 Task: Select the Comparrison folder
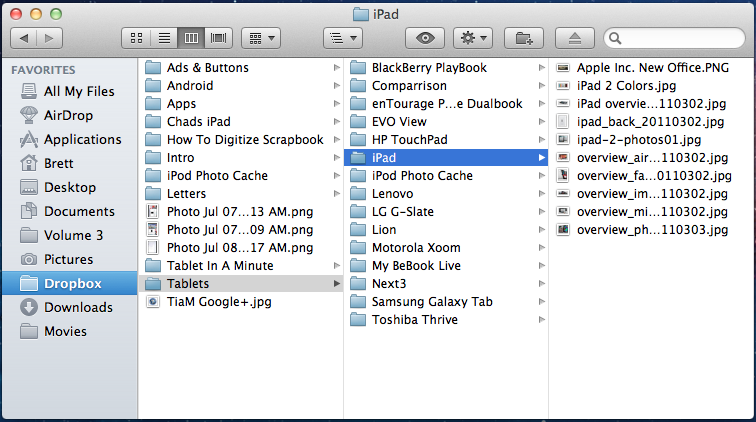(446, 85)
